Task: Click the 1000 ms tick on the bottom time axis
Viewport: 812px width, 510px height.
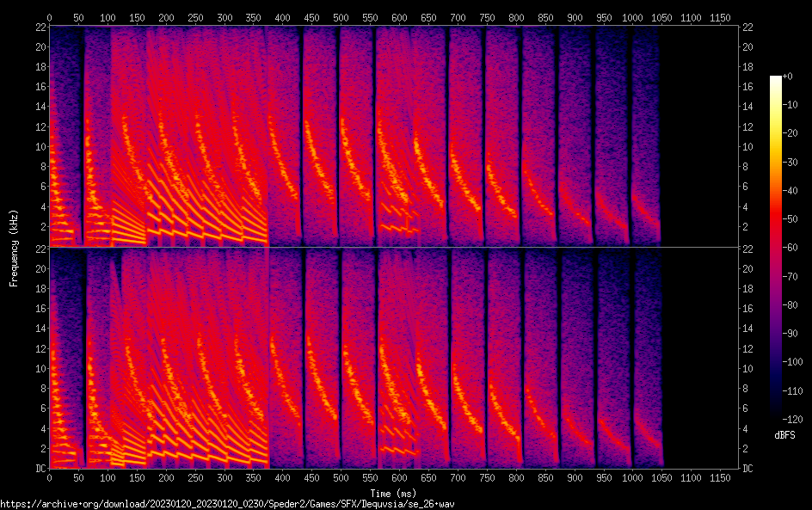Action: click(632, 477)
